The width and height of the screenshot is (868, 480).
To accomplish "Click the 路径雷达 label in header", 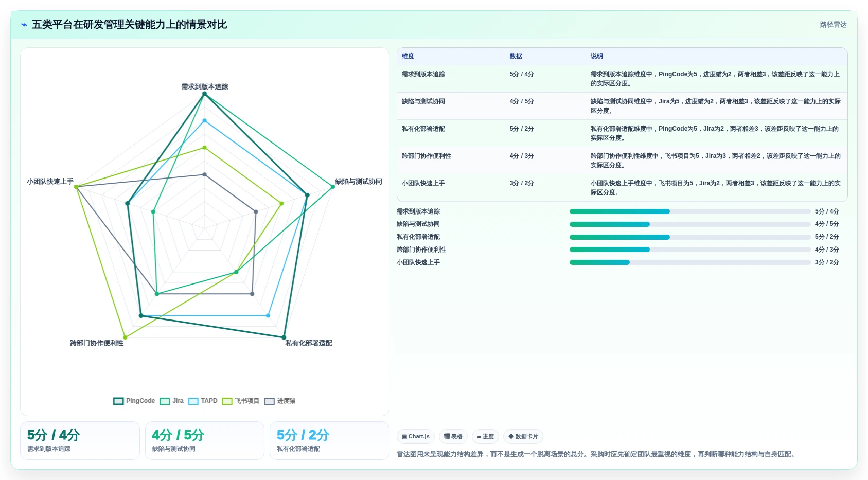I will pos(833,25).
